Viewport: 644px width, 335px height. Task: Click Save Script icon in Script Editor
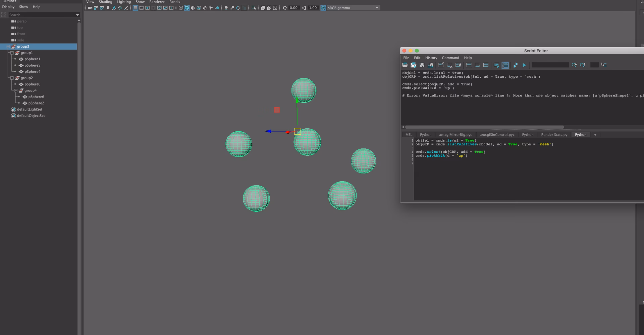pyautogui.click(x=422, y=65)
